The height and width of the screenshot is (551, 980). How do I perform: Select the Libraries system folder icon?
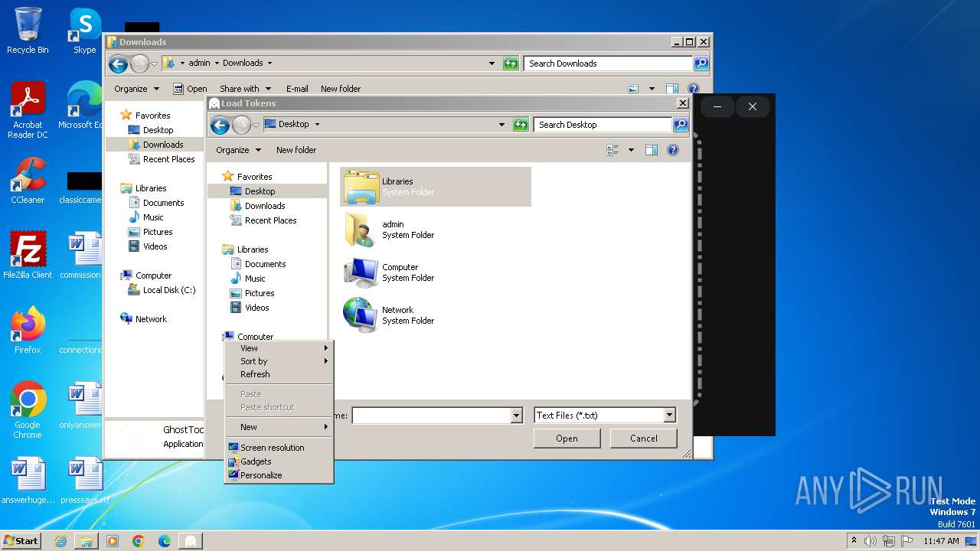[x=361, y=187]
